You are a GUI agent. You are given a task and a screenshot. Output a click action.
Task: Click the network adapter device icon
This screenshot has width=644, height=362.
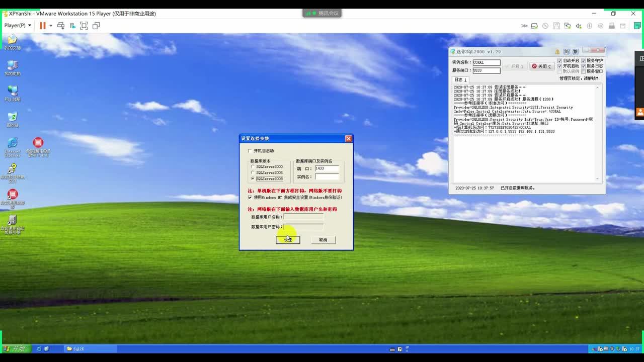[x=568, y=26]
